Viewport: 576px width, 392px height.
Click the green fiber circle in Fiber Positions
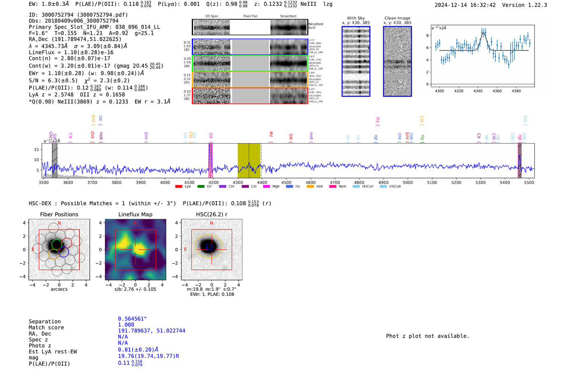tap(57, 244)
